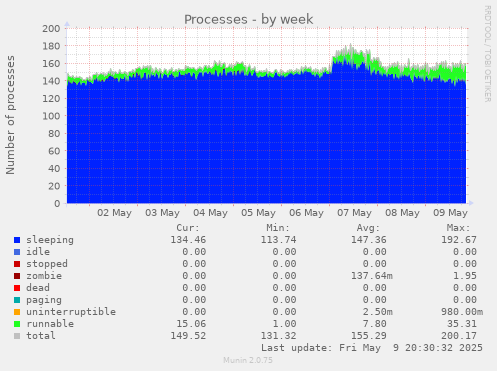The width and height of the screenshot is (497, 371).
Task: Click the '07 May' x-axis label
Action: 354,213
